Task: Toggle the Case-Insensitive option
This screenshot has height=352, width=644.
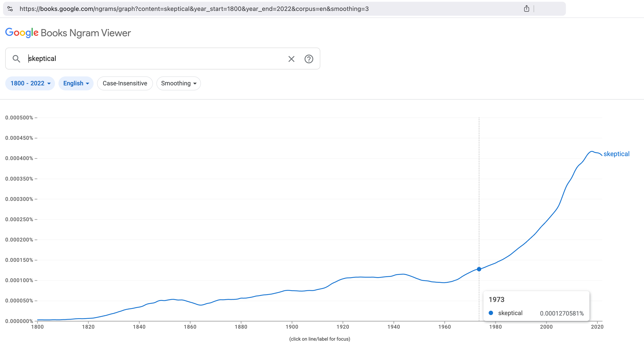Action: pos(125,83)
